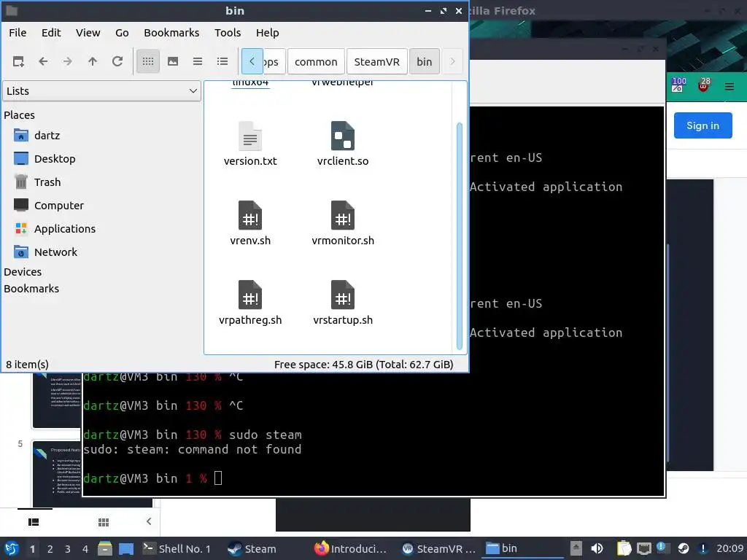Image resolution: width=747 pixels, height=560 pixels.
Task: Select the vrclient.so file icon
Action: [x=343, y=136]
